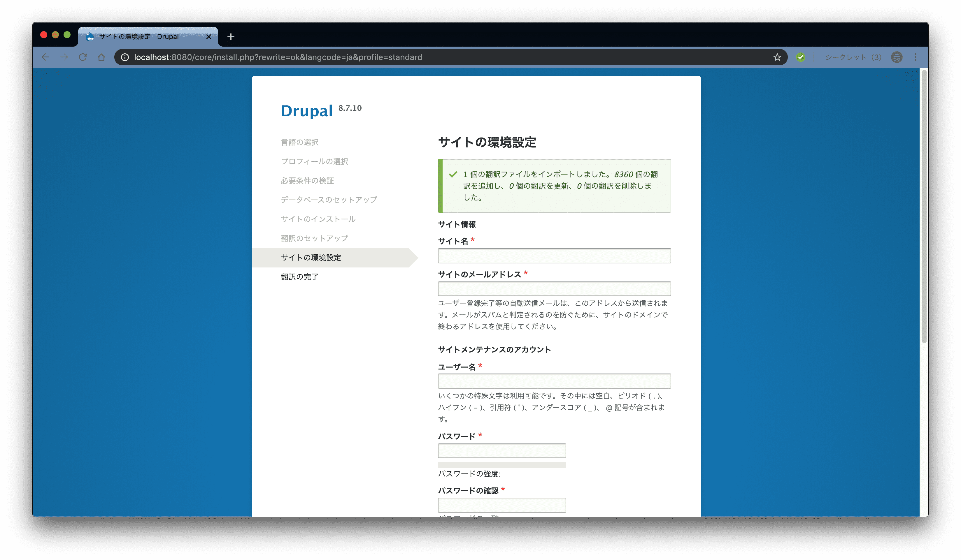Open Chrome three-dot menu
The width and height of the screenshot is (961, 560).
pos(915,57)
